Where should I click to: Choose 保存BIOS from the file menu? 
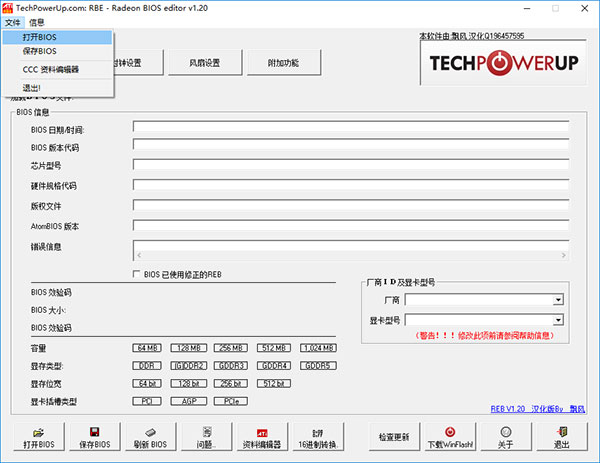click(x=40, y=51)
